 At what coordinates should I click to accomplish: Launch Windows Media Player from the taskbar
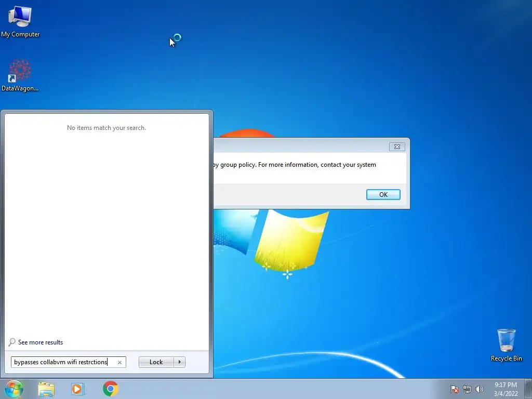78,389
